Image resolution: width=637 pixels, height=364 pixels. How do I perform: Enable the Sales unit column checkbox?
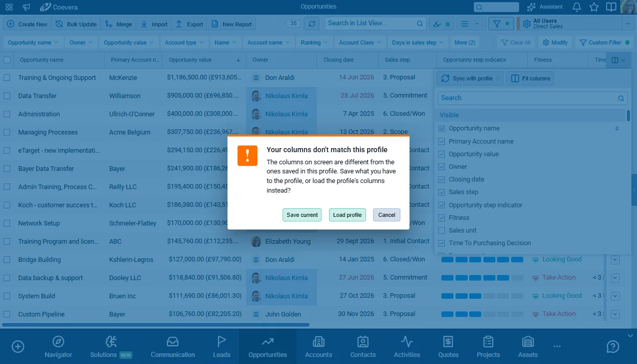442,231
